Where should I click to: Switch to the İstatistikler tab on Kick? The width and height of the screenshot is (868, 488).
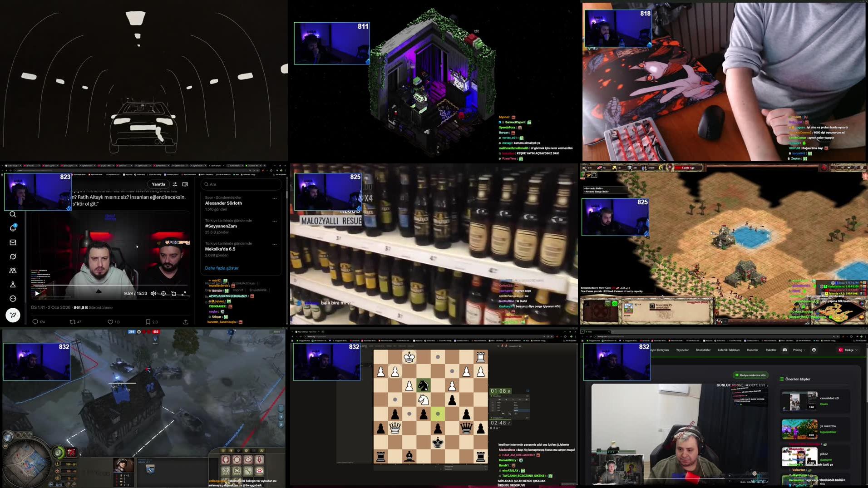(703, 350)
